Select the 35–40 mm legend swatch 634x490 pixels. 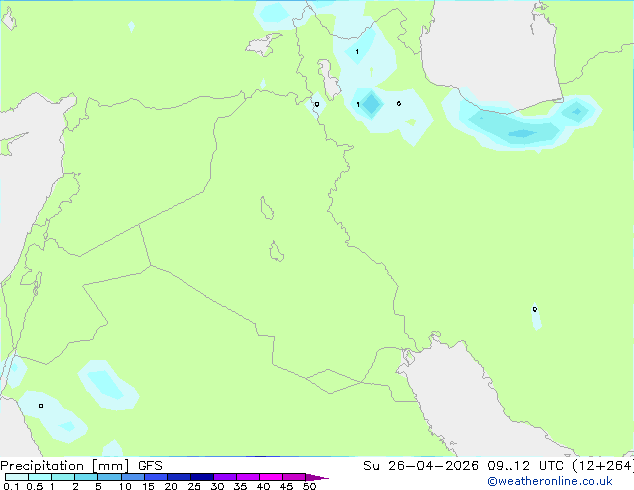[248, 477]
